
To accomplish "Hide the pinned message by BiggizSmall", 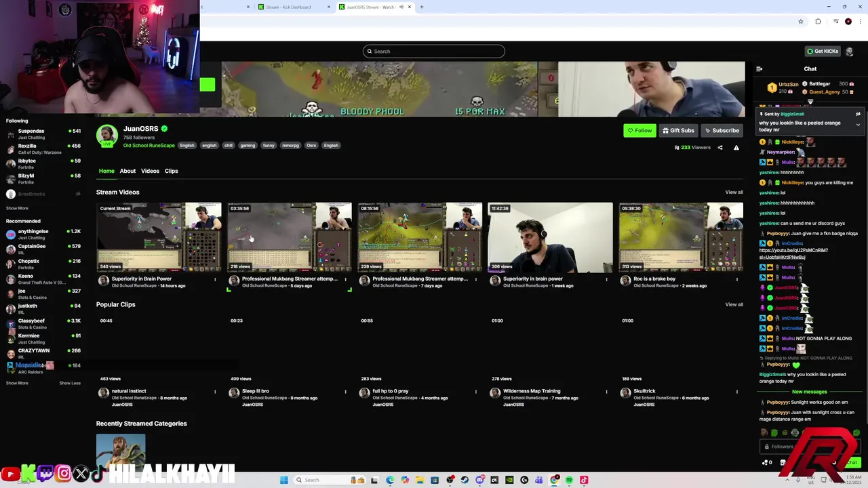I will (x=858, y=114).
